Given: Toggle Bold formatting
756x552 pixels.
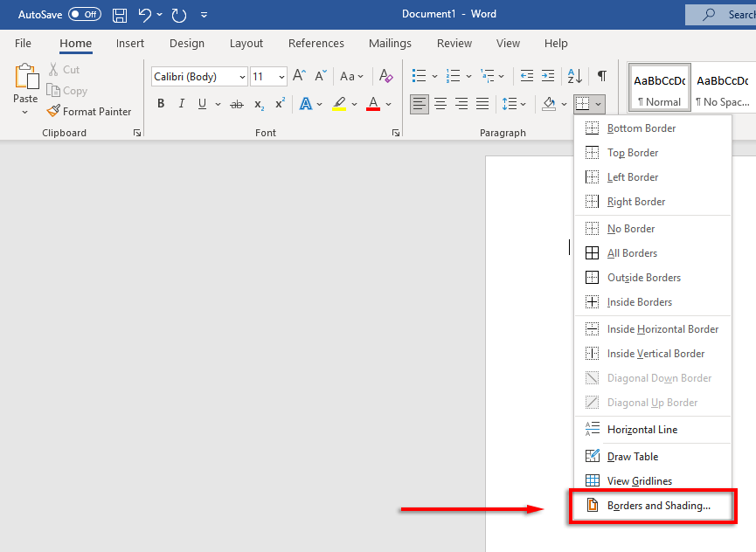Looking at the screenshot, I should point(161,104).
